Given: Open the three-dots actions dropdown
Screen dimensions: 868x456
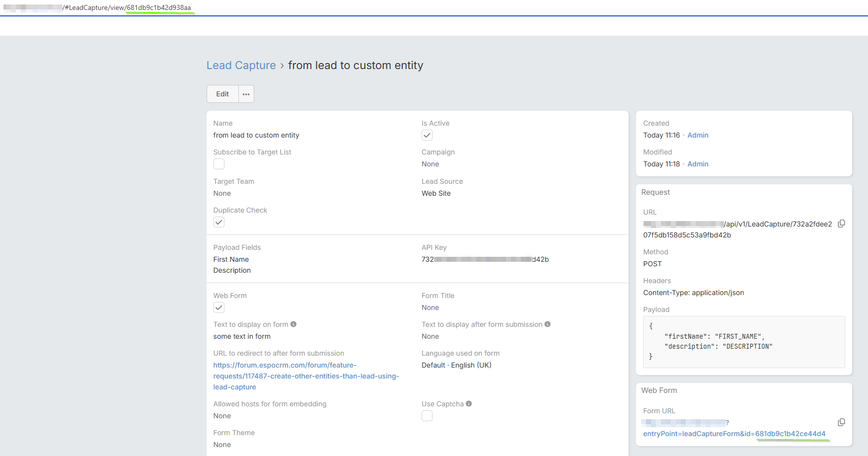Looking at the screenshot, I should pos(246,94).
